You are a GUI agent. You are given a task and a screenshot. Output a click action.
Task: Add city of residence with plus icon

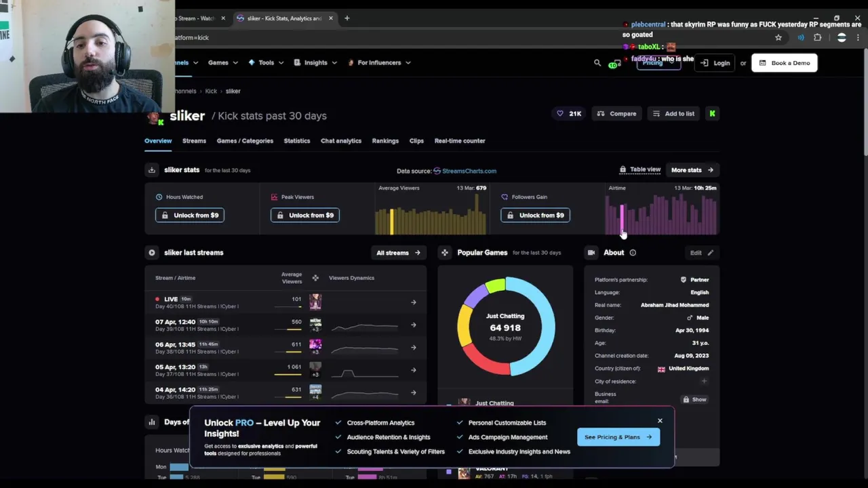coord(704,382)
